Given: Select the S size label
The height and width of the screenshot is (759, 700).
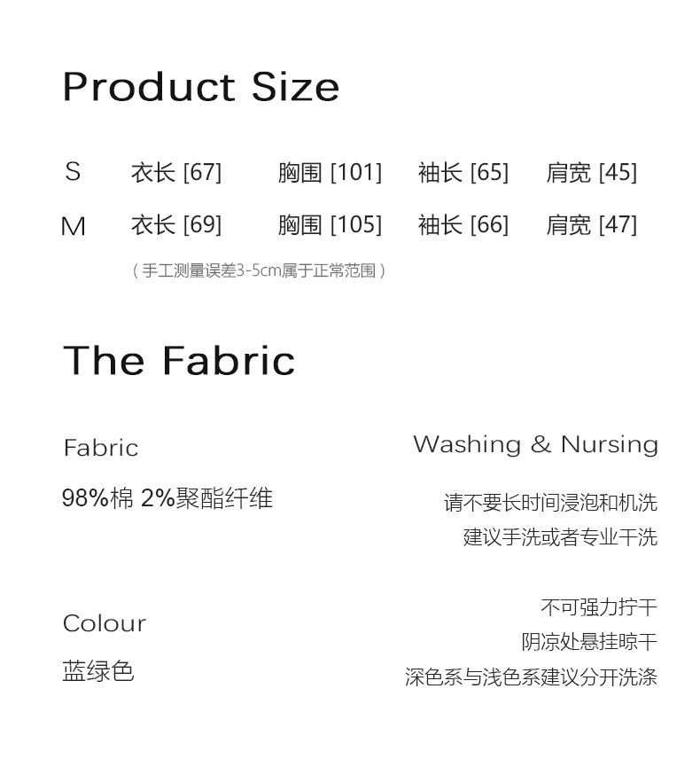Looking at the screenshot, I should [73, 172].
